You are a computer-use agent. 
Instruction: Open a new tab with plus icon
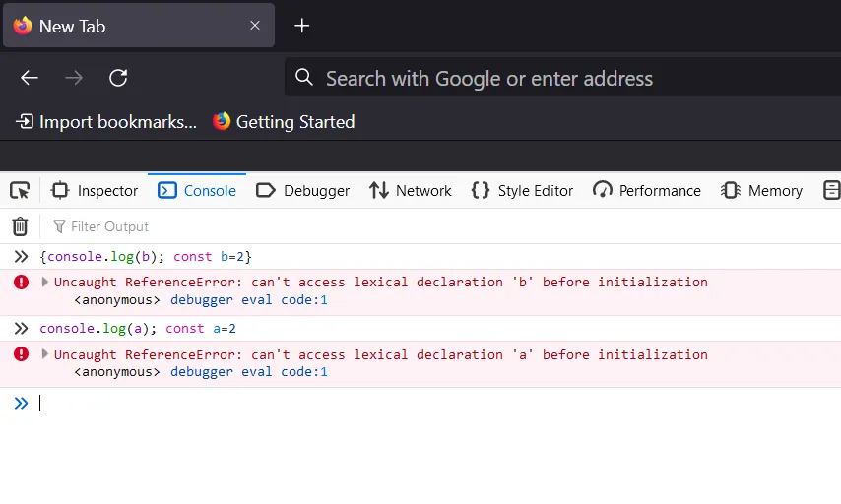[302, 26]
